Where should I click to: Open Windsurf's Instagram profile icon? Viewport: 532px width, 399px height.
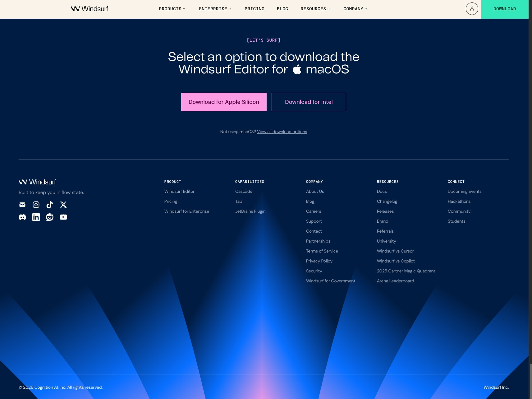click(x=36, y=205)
